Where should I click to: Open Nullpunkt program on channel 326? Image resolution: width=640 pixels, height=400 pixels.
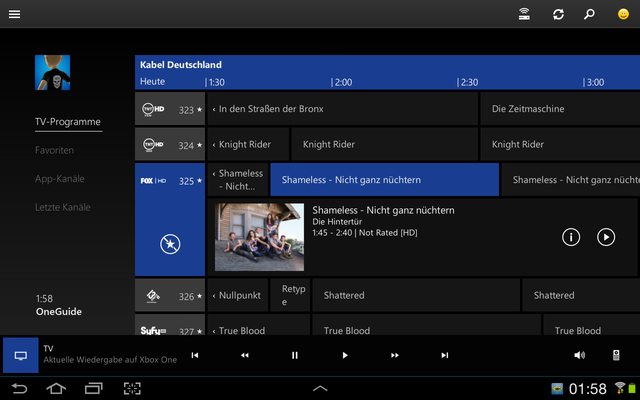[x=238, y=295]
